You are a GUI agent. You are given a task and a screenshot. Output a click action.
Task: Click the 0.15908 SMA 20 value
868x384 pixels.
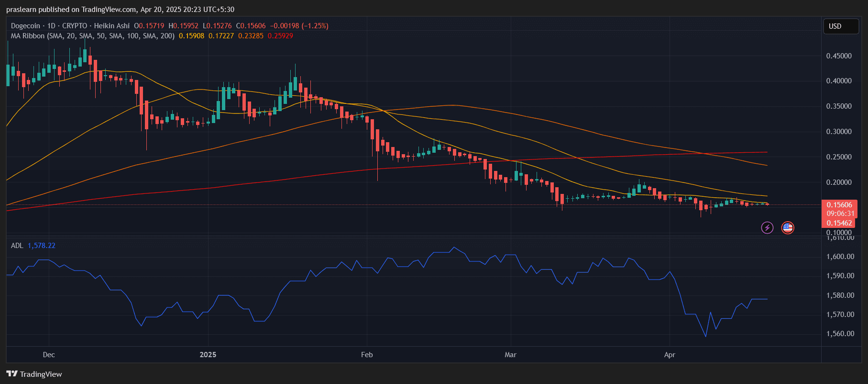tap(191, 36)
